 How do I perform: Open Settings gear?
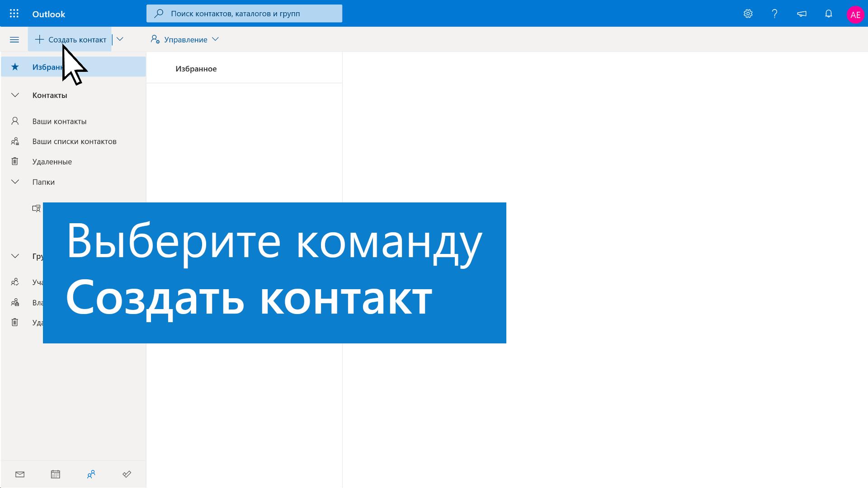(748, 14)
